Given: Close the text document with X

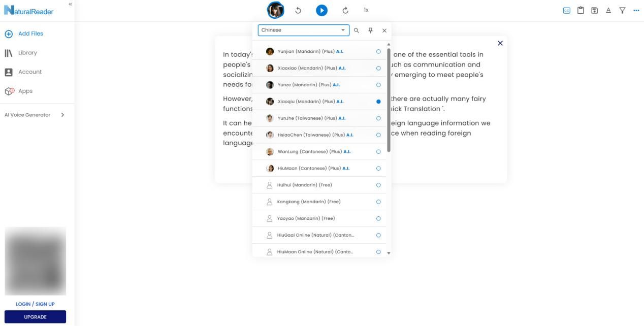Looking at the screenshot, I should (500, 43).
